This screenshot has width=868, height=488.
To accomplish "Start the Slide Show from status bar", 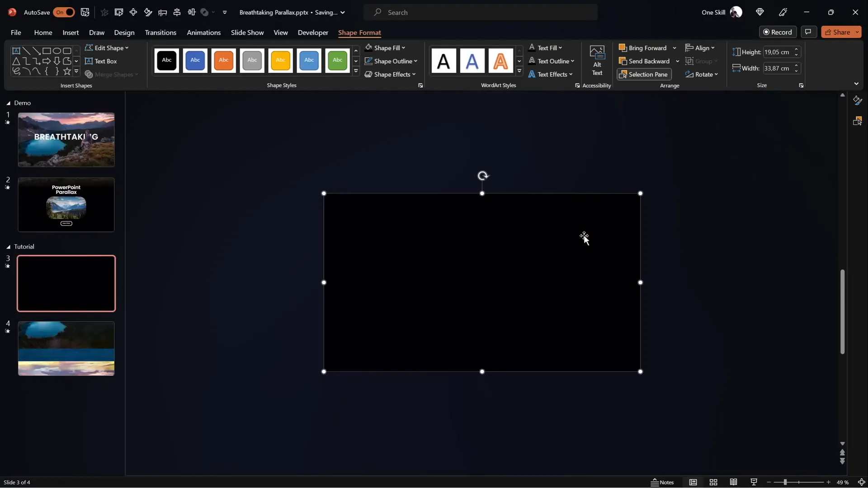I will click(753, 482).
